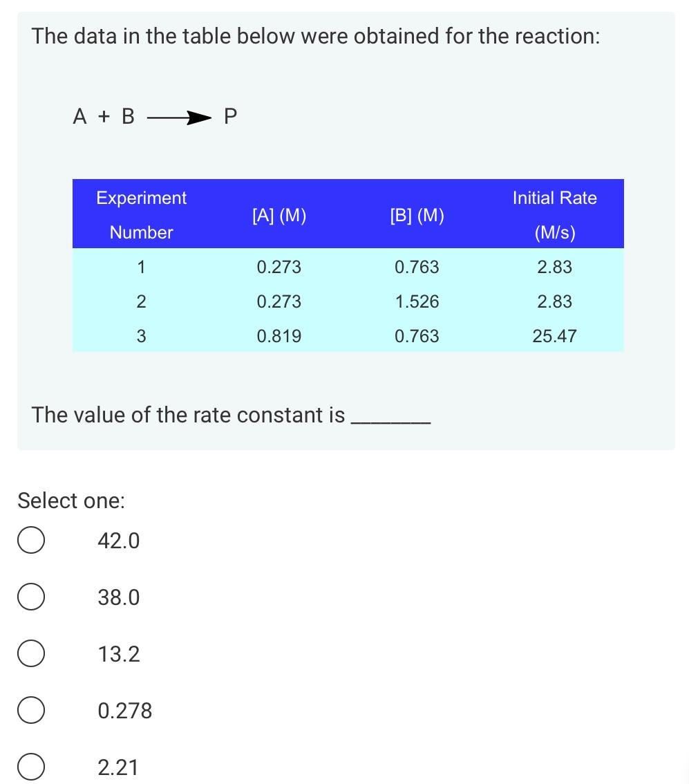
Task: Select the radio button for 42.0
Action: click(30, 541)
